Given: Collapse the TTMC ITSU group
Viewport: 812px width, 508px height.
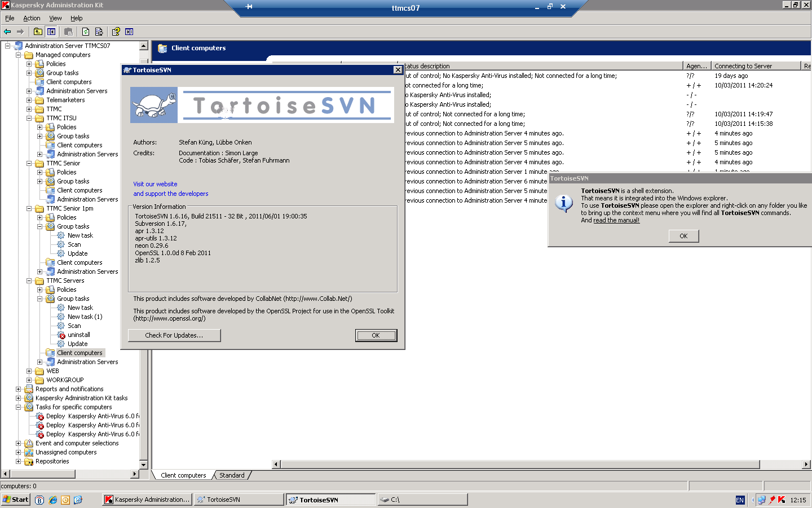Looking at the screenshot, I should point(29,118).
